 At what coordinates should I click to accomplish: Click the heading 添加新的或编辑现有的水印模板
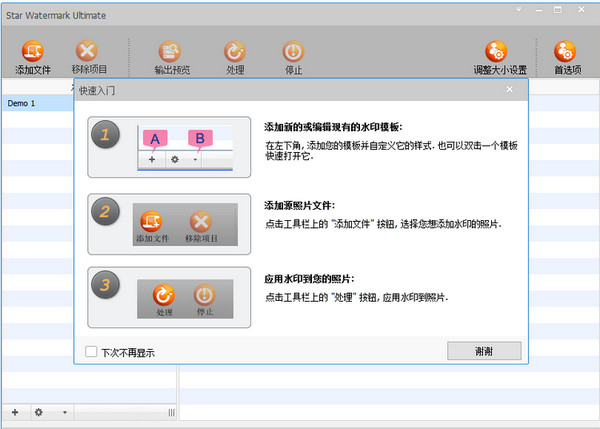[333, 127]
